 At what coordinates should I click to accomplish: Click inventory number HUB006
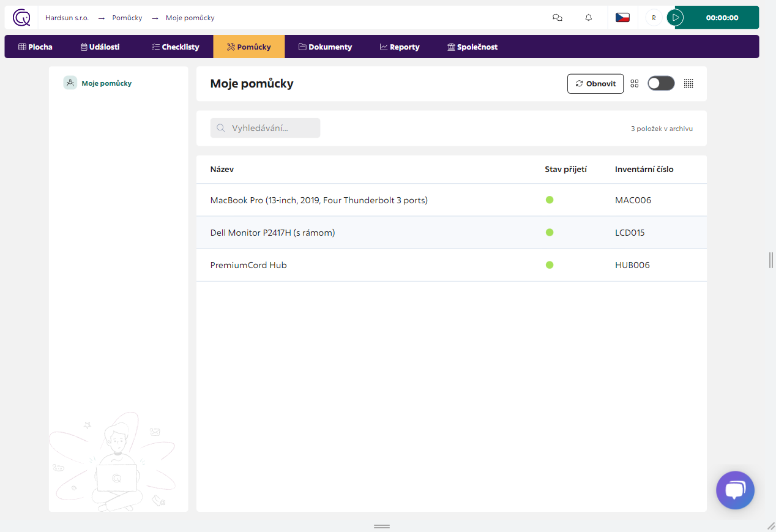(x=632, y=265)
